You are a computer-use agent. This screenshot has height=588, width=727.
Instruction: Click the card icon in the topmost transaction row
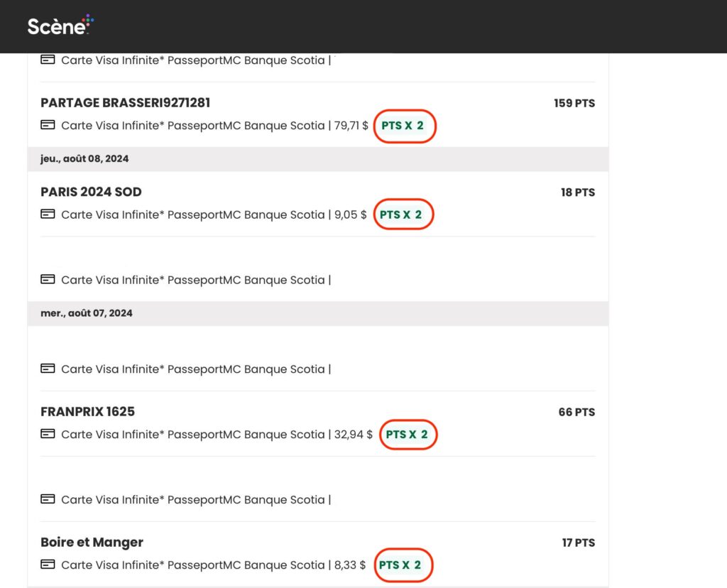pos(48,60)
